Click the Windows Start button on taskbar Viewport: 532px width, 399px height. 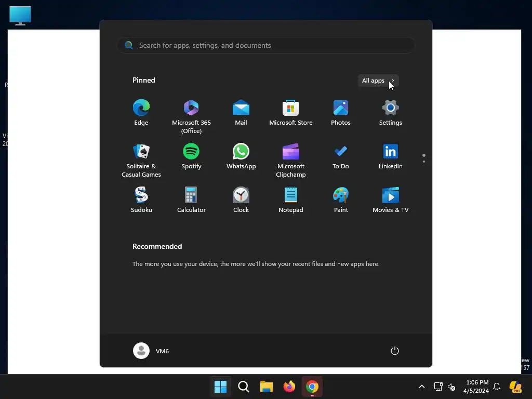(220, 387)
